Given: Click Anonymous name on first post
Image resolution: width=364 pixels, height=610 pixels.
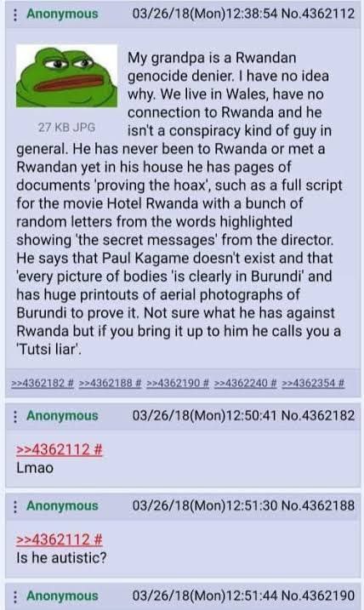Looking at the screenshot, I should pos(62,14).
